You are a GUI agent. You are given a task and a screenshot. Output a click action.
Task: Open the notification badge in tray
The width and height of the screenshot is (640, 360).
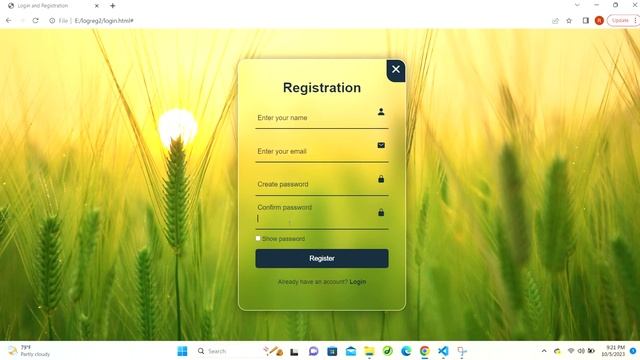point(633,351)
